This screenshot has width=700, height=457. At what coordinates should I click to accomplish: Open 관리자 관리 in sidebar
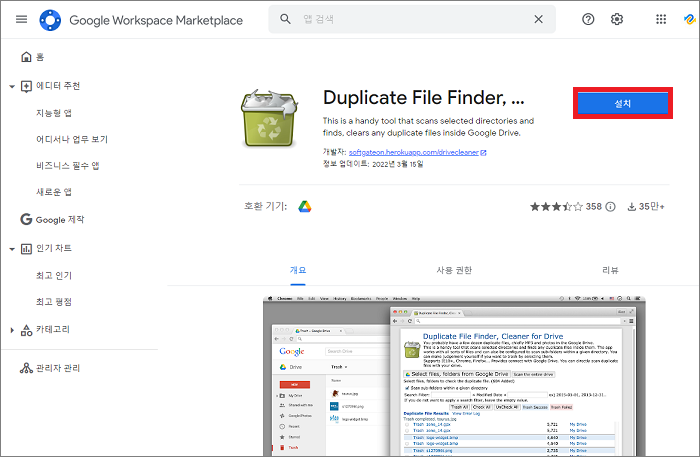58,368
